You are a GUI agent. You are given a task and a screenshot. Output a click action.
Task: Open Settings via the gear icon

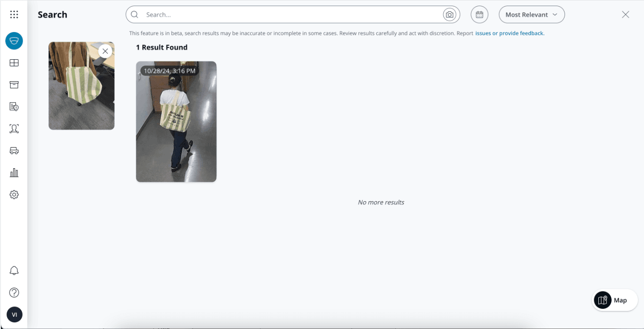pos(14,194)
